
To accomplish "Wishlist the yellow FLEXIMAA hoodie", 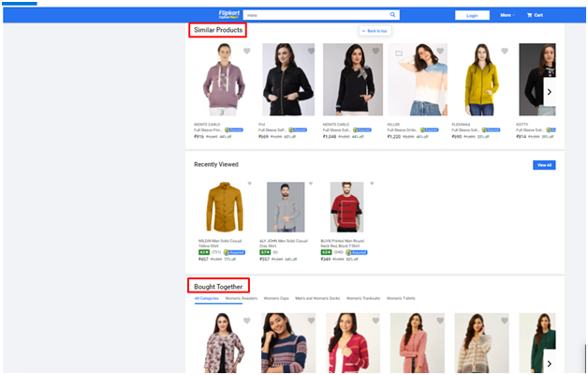I will (x=505, y=51).
